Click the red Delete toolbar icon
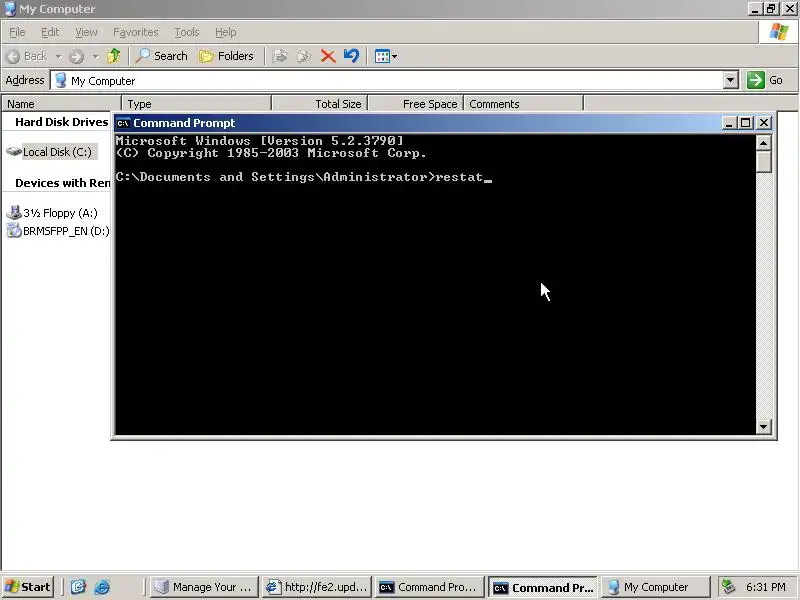 [x=328, y=56]
